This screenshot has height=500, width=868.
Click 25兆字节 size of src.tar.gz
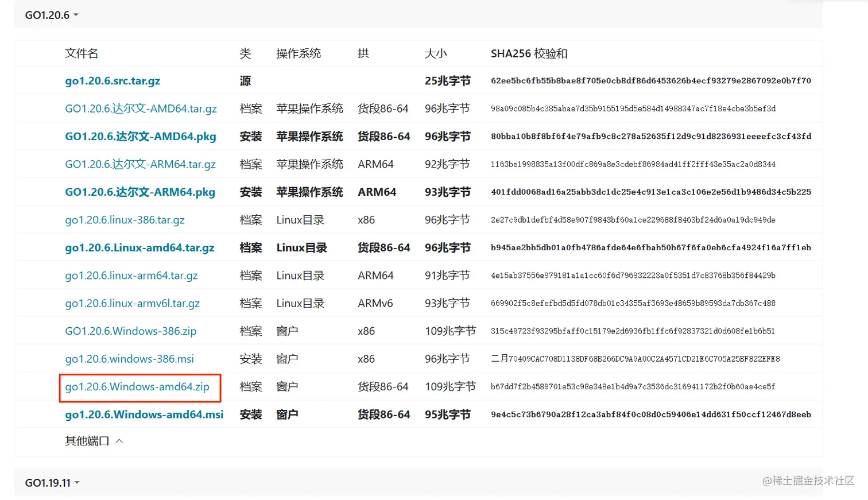click(448, 81)
